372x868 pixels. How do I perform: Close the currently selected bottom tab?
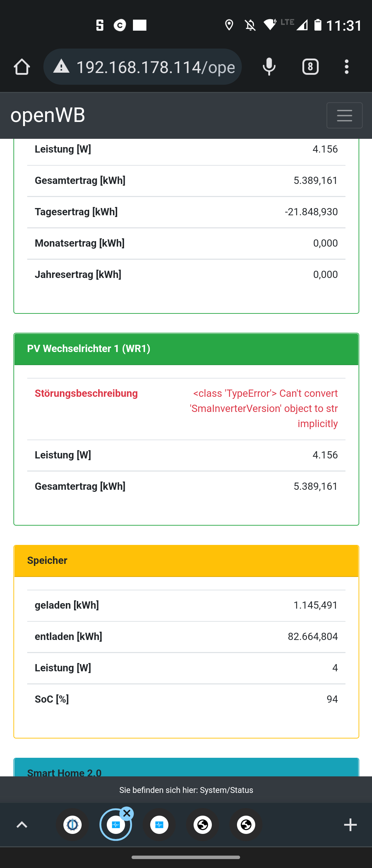127,814
